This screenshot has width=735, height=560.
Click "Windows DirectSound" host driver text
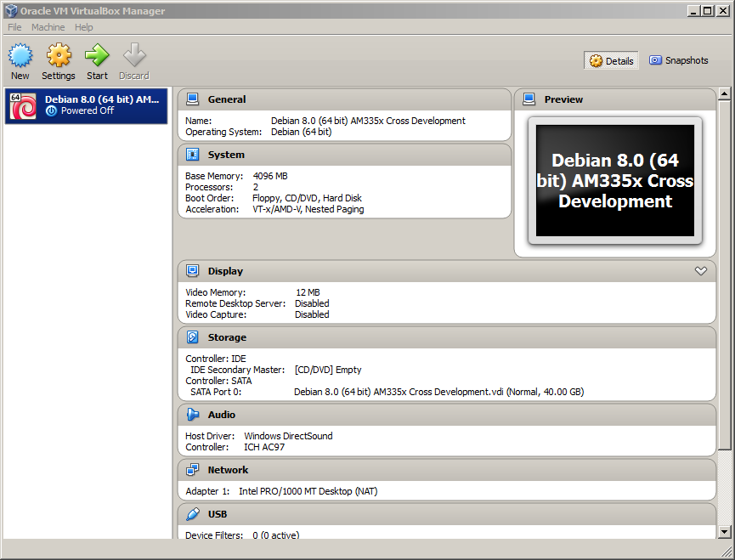(x=288, y=436)
